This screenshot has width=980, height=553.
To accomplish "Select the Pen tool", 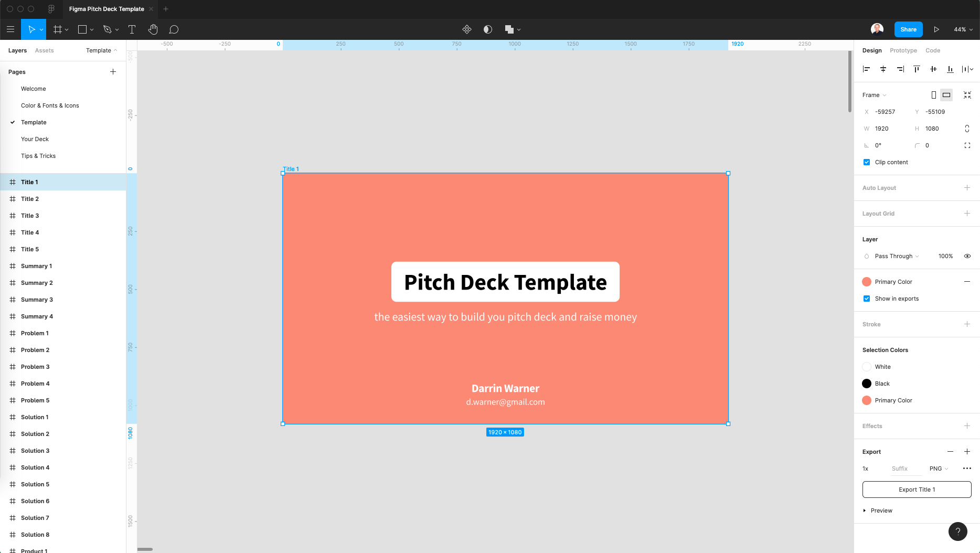I will coord(108,29).
